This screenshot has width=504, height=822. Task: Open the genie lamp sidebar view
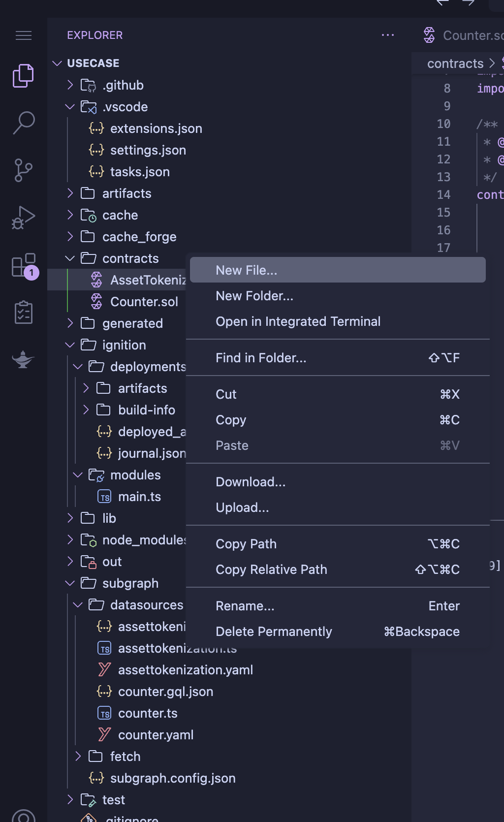23,359
